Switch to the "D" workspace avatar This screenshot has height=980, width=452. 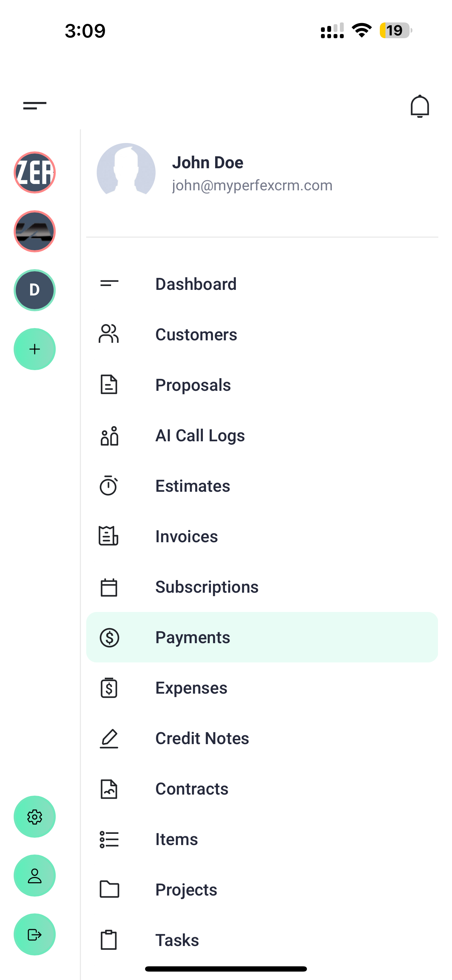(35, 290)
